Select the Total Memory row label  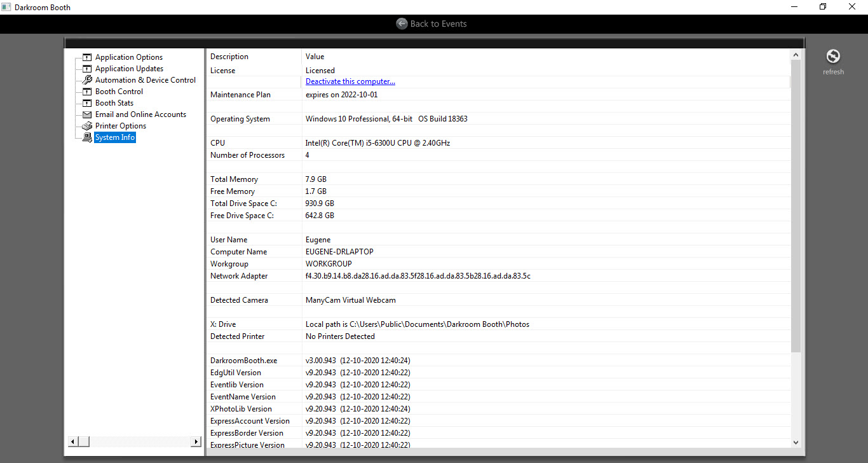pos(234,179)
